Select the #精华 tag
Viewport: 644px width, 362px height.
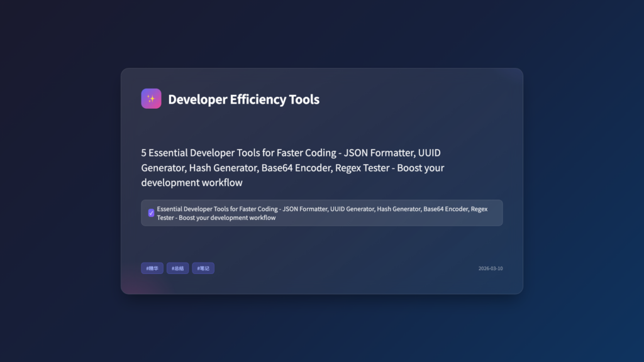coord(152,268)
